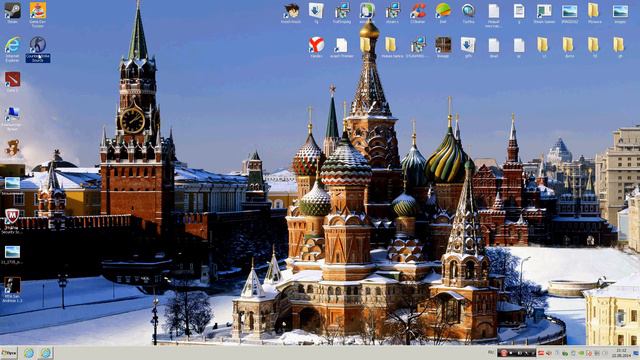Viewport: 640px width, 360px height.
Task: Launch the Game Dev Tycoon shortcut
Action: (x=38, y=14)
